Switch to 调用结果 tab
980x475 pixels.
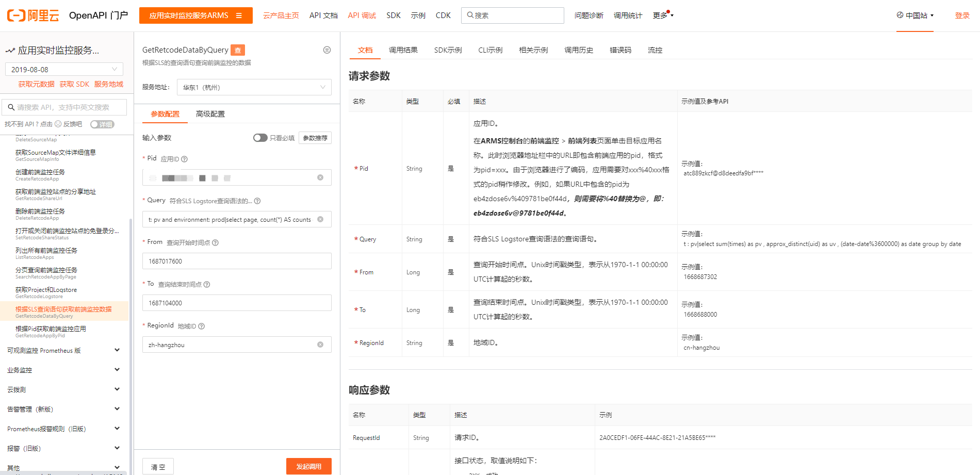(x=403, y=50)
